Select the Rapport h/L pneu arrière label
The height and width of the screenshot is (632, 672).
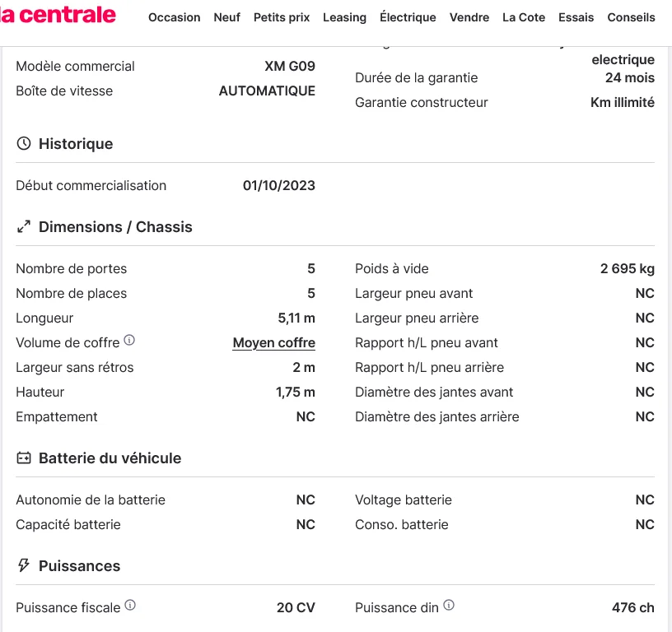[x=430, y=368]
